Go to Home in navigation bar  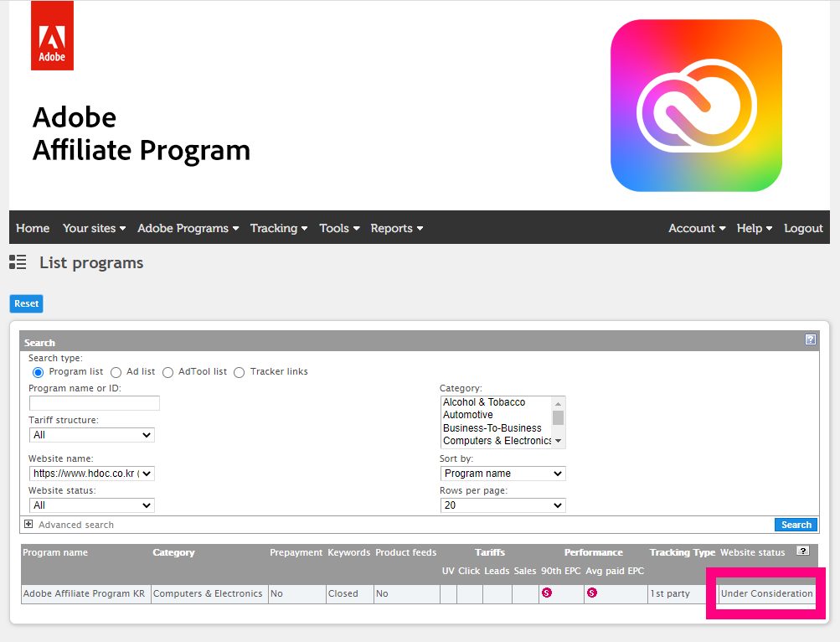pos(33,228)
